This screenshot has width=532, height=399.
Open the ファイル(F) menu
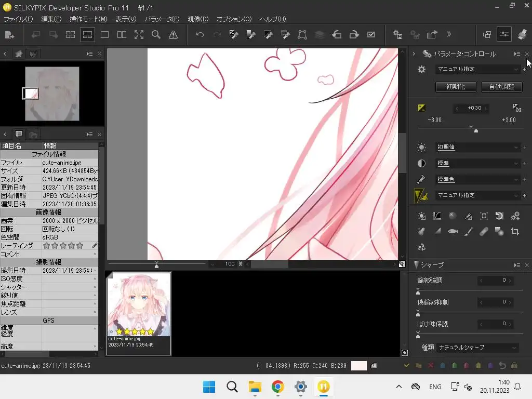click(18, 19)
